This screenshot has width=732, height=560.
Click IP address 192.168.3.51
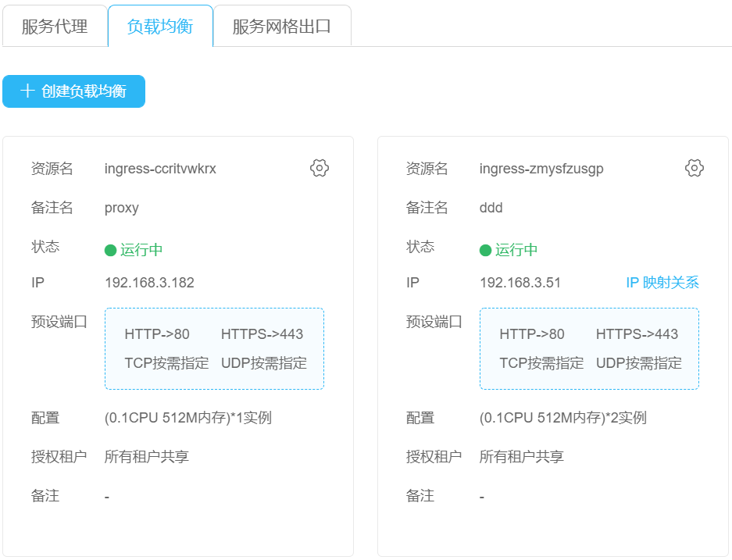click(x=520, y=282)
